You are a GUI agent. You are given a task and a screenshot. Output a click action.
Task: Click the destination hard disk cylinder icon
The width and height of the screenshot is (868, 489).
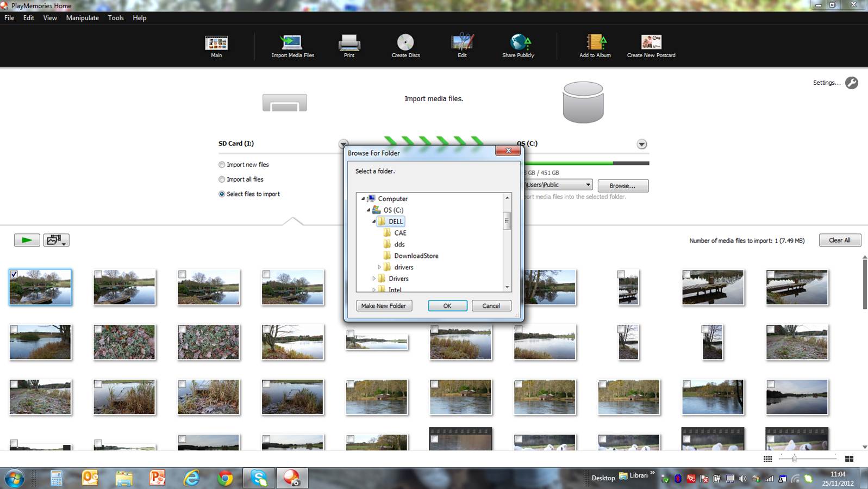pos(583,102)
